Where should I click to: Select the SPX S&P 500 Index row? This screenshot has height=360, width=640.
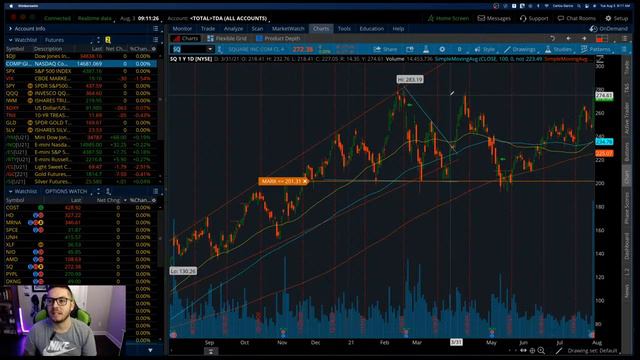point(81,71)
